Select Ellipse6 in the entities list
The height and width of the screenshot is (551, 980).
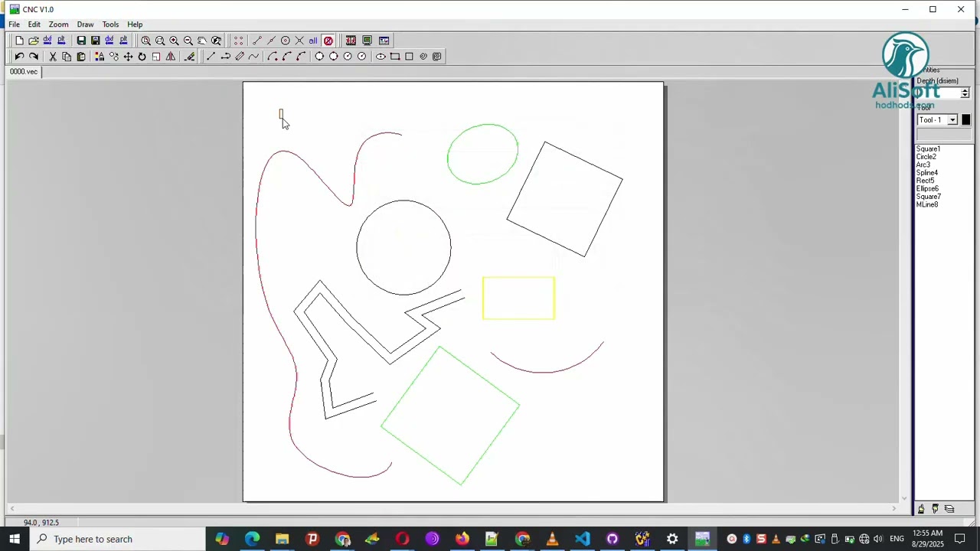[927, 188]
